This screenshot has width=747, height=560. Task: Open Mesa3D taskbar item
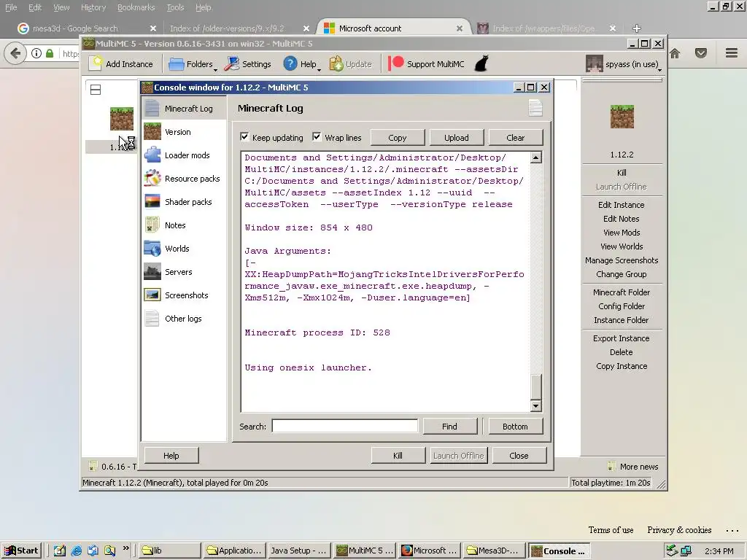[493, 551]
